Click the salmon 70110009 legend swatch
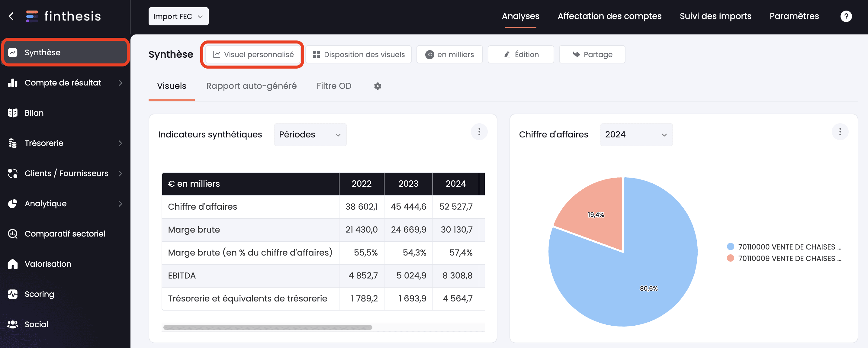The image size is (868, 348). (730, 258)
